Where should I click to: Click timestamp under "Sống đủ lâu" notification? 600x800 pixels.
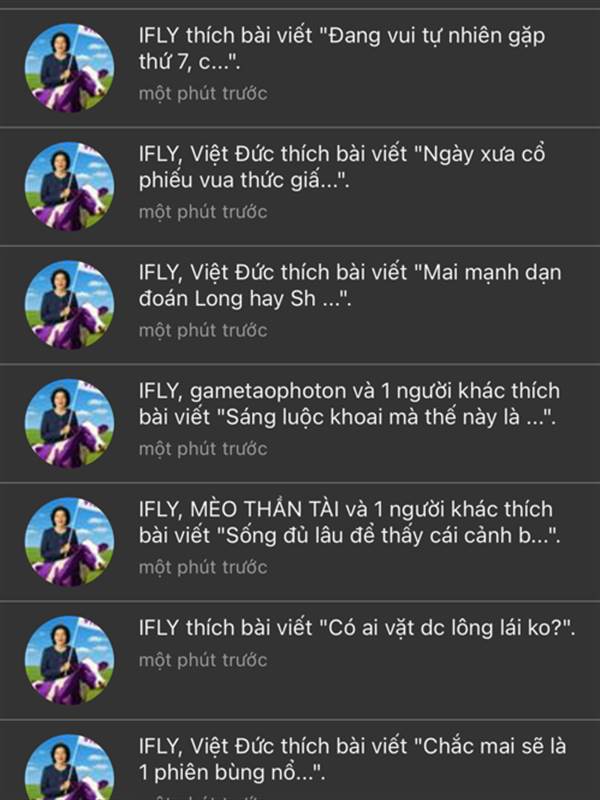(203, 567)
